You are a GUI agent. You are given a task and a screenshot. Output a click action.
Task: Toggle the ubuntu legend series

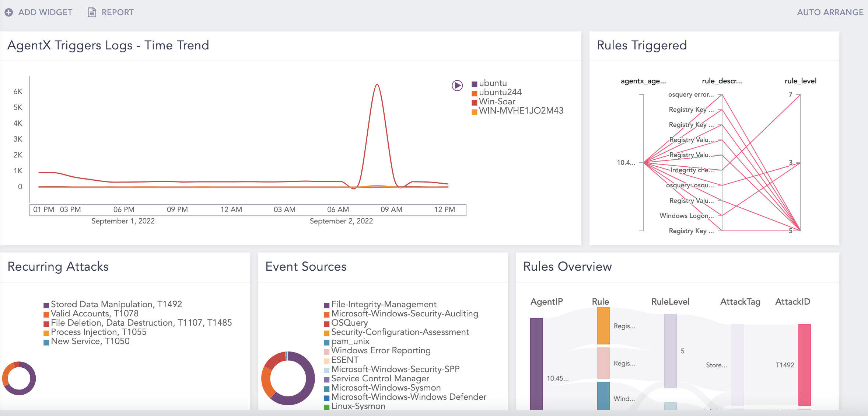[x=493, y=83]
